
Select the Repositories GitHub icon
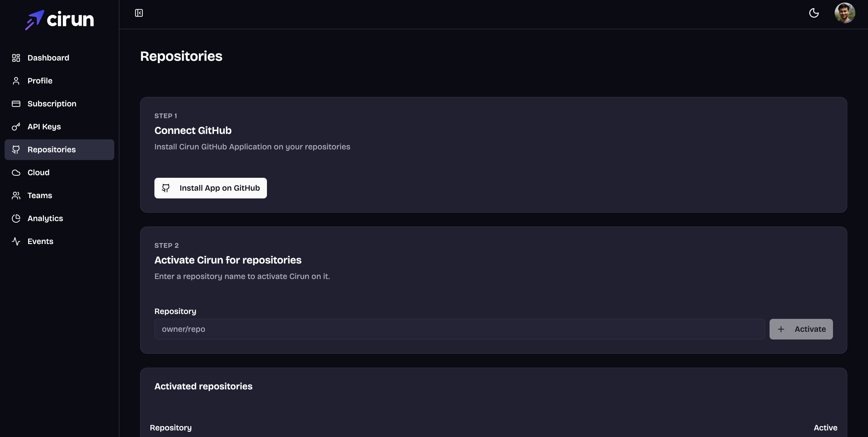click(x=16, y=149)
